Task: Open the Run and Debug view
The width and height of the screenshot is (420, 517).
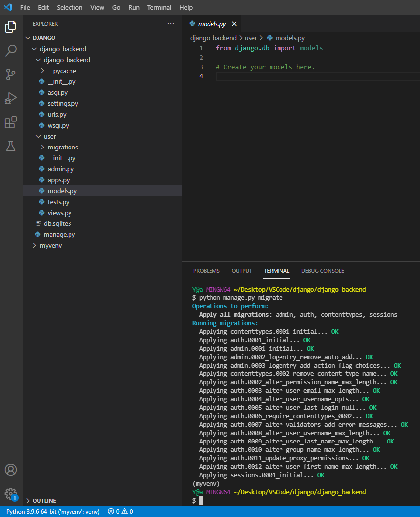Action: 11,98
